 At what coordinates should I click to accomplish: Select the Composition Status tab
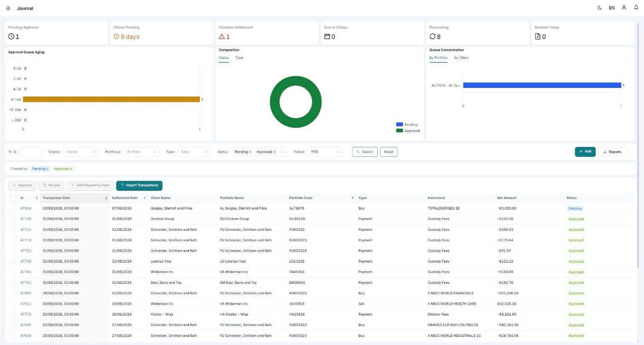(x=224, y=58)
